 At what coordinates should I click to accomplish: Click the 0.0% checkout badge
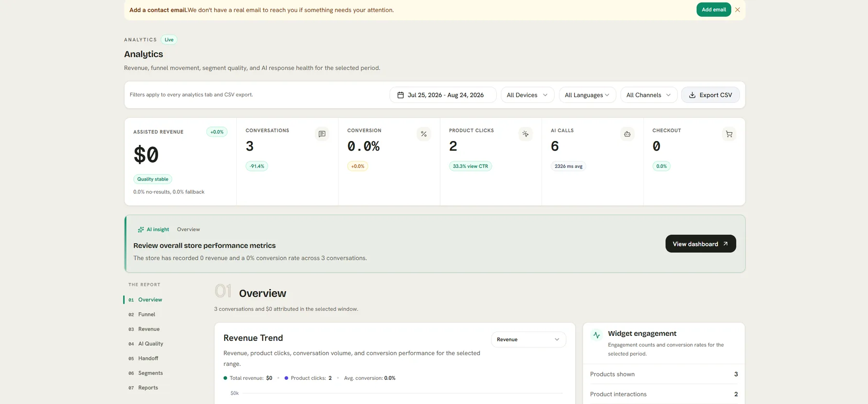[x=662, y=166]
